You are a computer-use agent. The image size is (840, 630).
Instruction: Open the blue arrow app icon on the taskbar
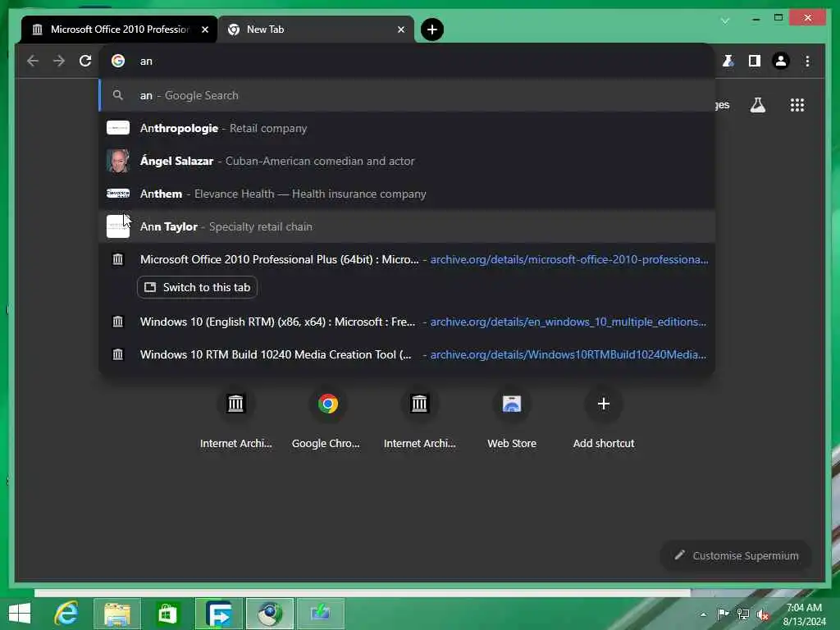pyautogui.click(x=218, y=614)
